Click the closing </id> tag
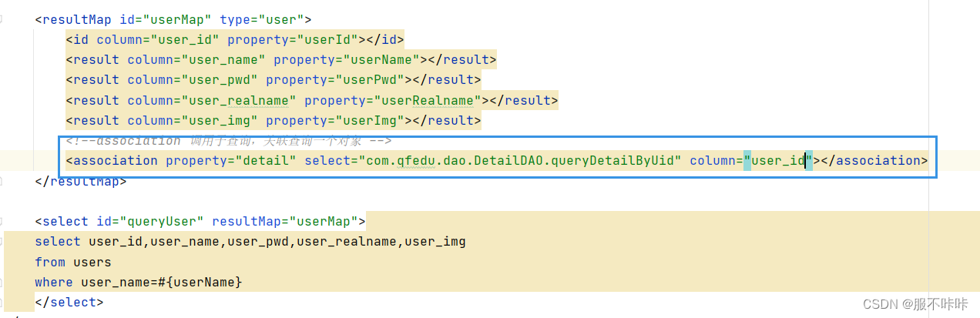 click(385, 39)
